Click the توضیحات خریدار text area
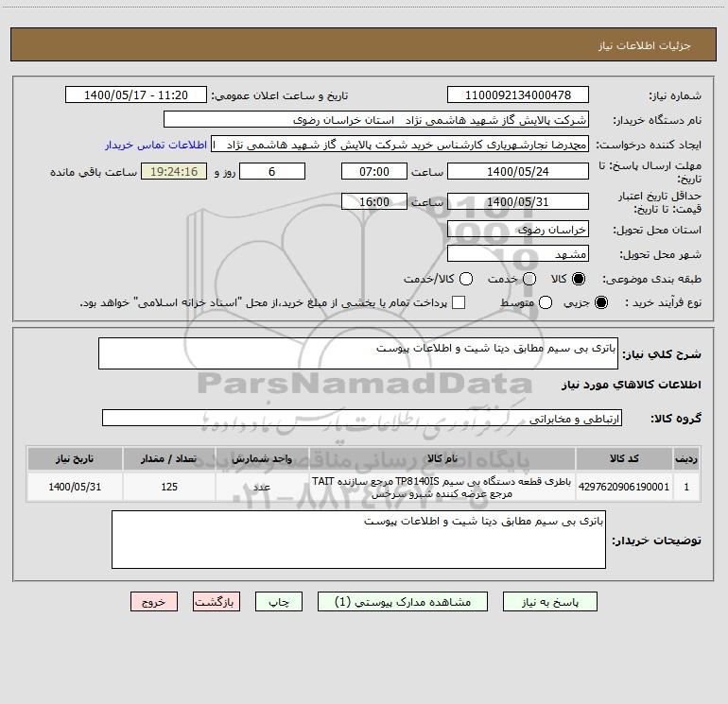 pos(358,540)
